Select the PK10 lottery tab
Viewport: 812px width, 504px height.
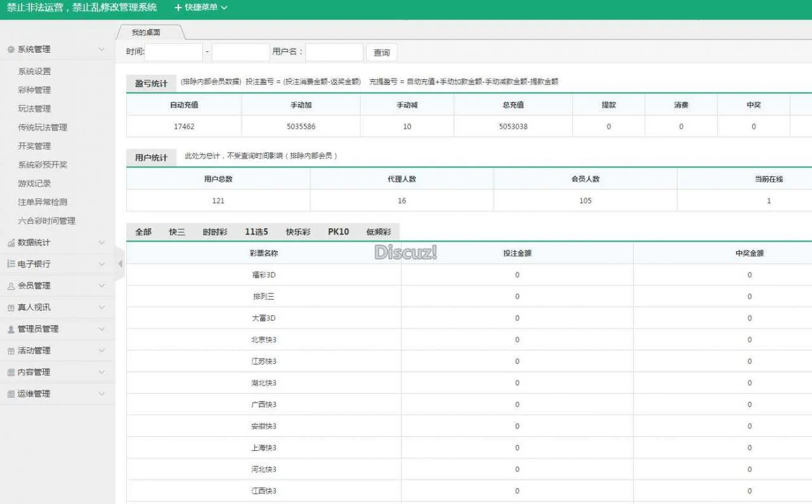point(338,232)
